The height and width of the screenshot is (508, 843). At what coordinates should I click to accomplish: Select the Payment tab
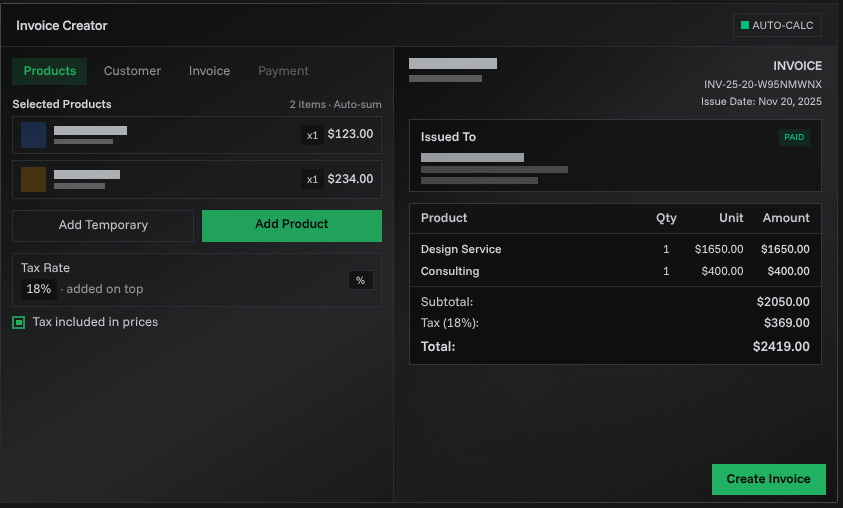coord(283,71)
